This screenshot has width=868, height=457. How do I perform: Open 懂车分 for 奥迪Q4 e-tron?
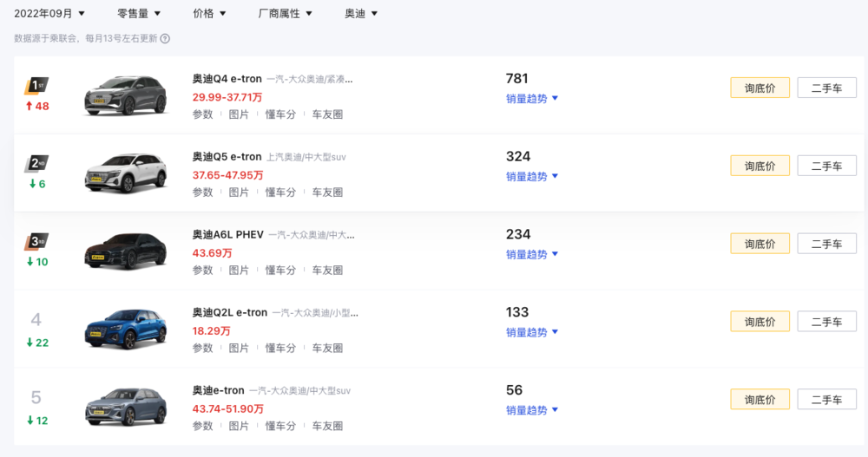[280, 114]
